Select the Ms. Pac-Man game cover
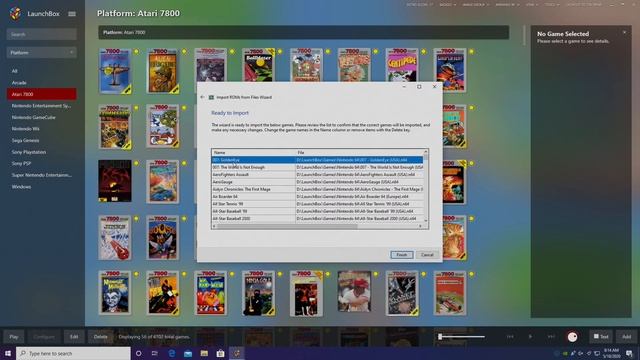 coord(211,293)
